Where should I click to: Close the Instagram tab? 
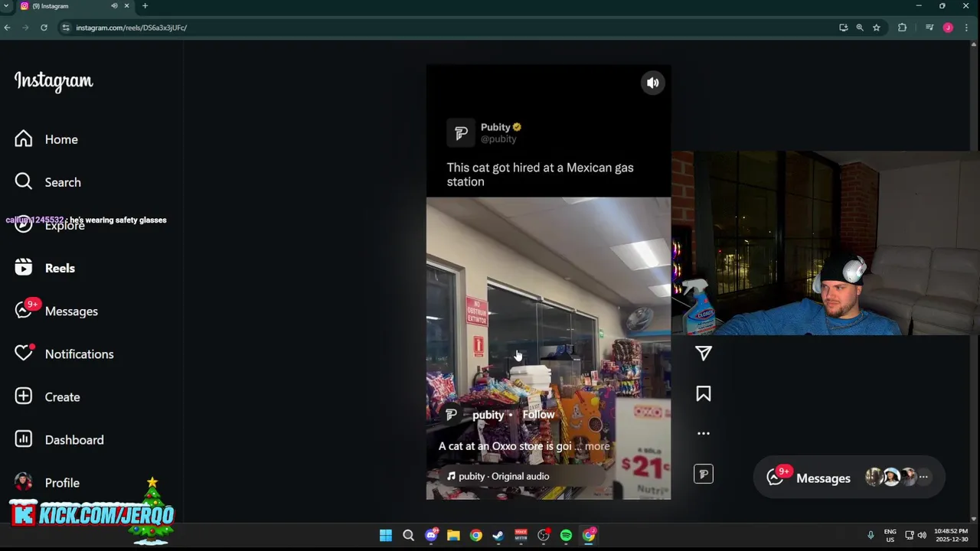coord(127,6)
